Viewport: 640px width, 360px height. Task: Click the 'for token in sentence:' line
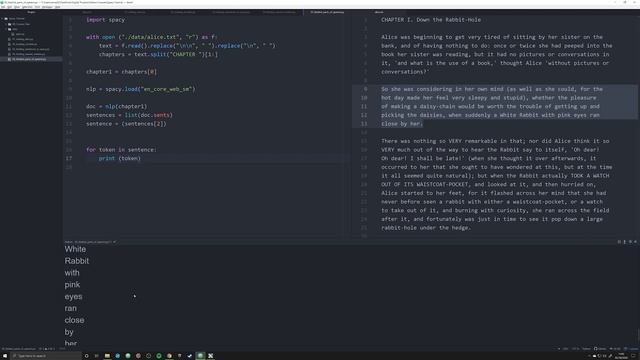pyautogui.click(x=121, y=150)
